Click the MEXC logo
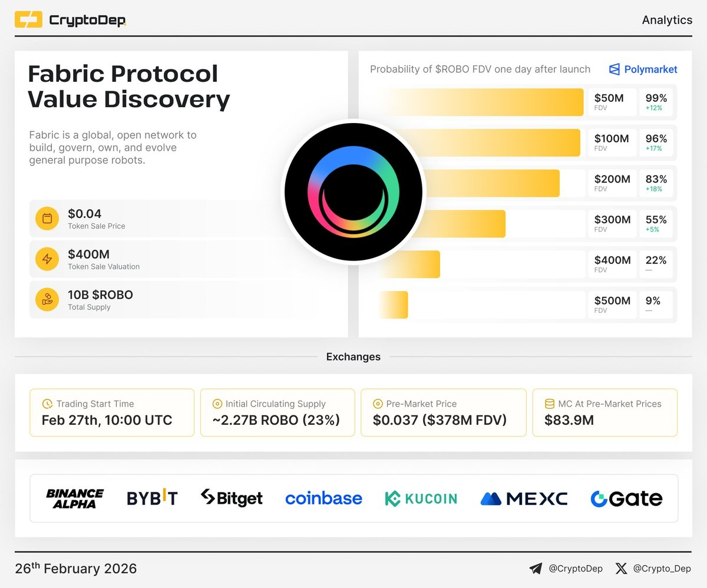This screenshot has height=588, width=707. (x=524, y=499)
